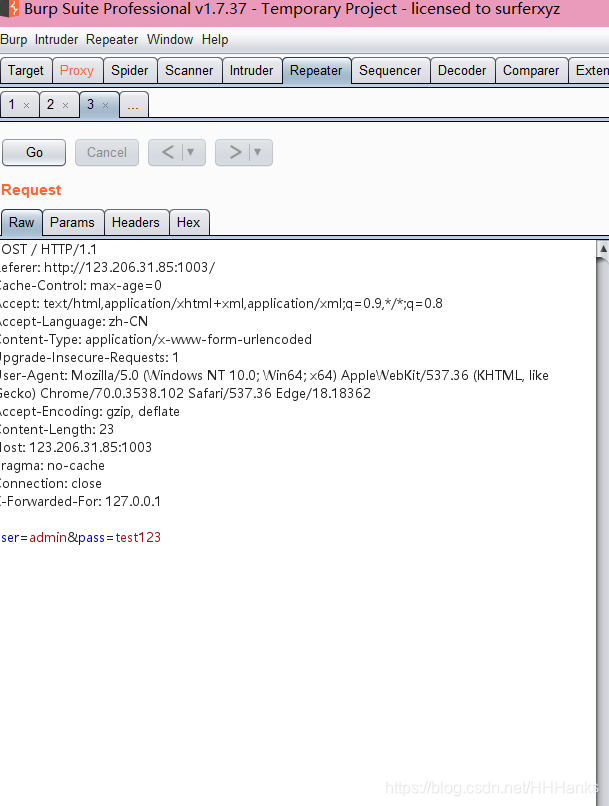Expand the forward history dropdown arrow
This screenshot has width=609, height=806.
[258, 153]
